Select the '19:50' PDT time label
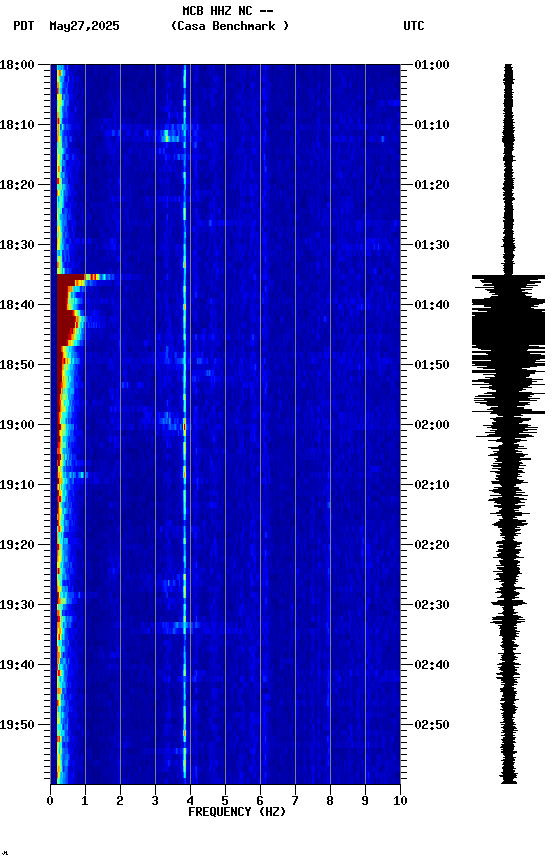The width and height of the screenshot is (552, 864). [17, 726]
